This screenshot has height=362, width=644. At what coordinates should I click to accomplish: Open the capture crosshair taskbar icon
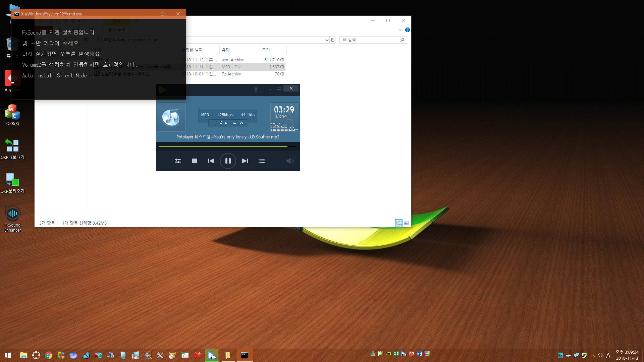pyautogui.click(x=36, y=355)
